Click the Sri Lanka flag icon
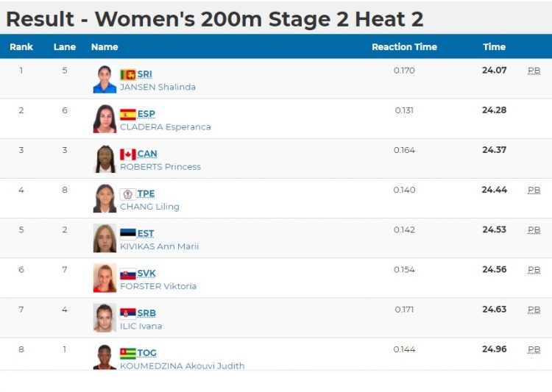 [x=128, y=74]
